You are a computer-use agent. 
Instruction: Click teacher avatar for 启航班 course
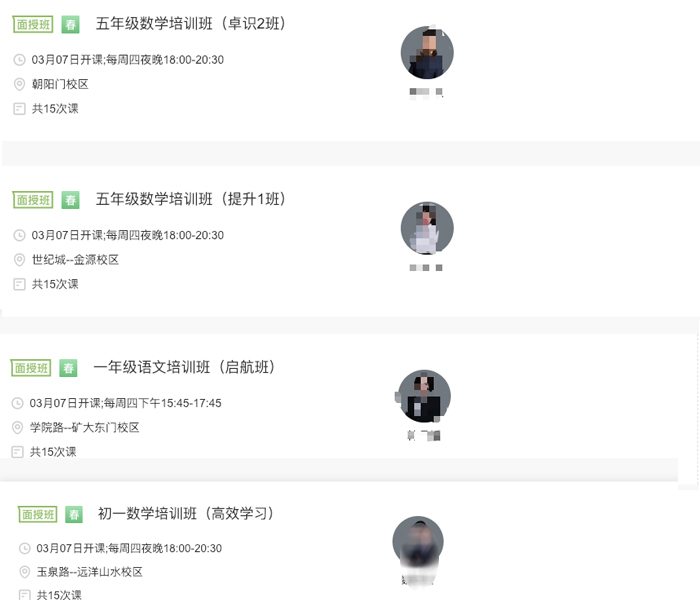coord(424,396)
